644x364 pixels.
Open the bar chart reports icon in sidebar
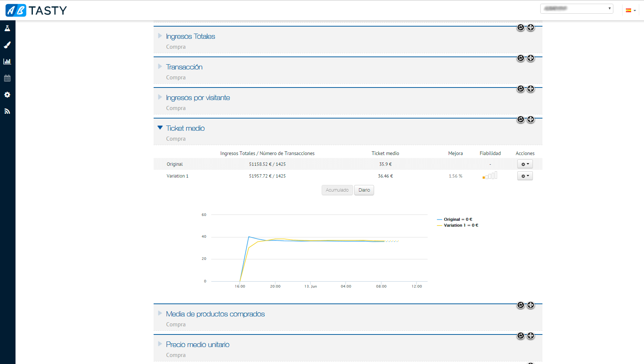click(7, 61)
